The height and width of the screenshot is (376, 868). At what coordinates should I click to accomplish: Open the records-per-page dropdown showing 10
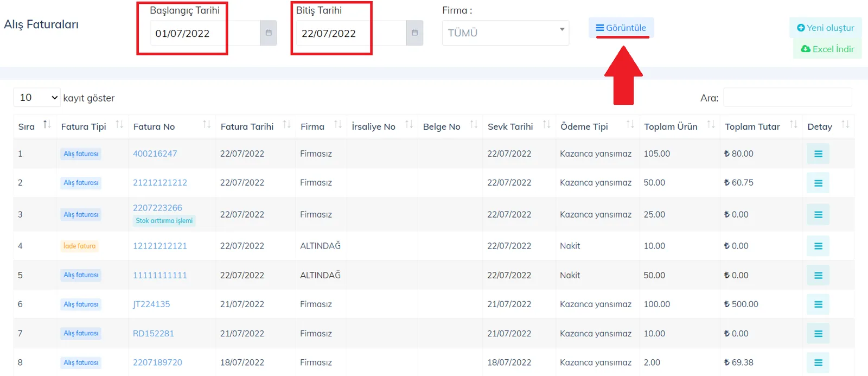pos(36,98)
